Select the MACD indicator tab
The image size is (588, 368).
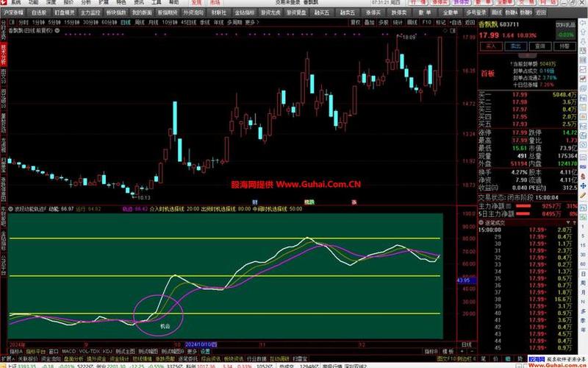click(69, 352)
